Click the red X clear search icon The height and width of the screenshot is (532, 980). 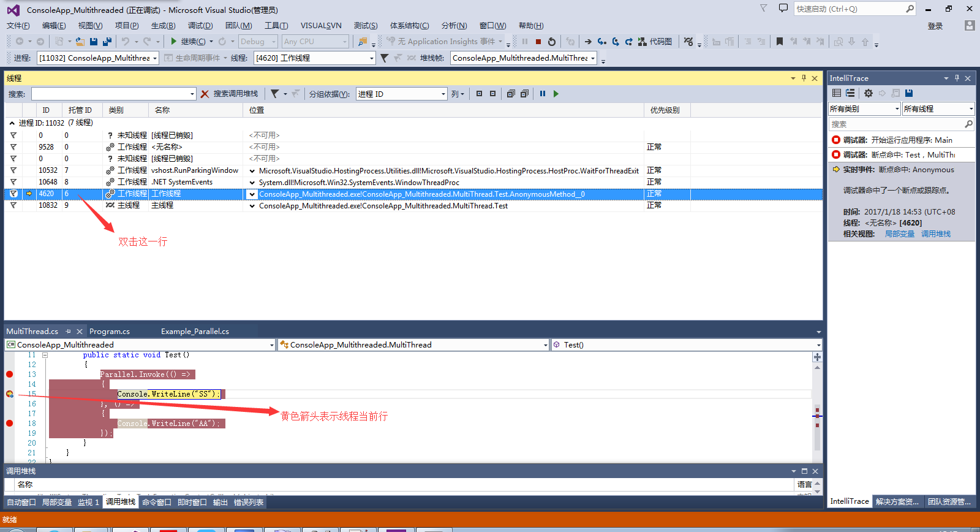pyautogui.click(x=205, y=94)
